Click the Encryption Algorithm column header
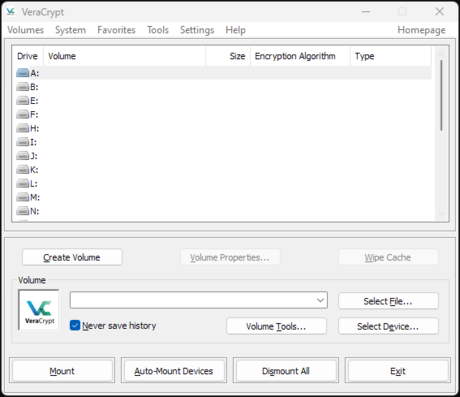460x397 pixels. [x=300, y=56]
